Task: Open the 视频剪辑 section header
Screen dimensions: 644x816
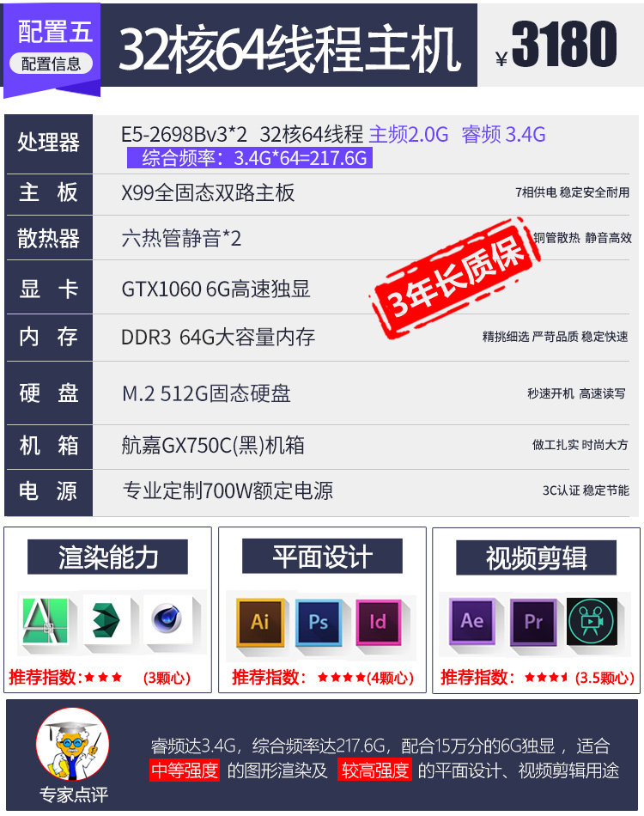Action: [x=536, y=557]
